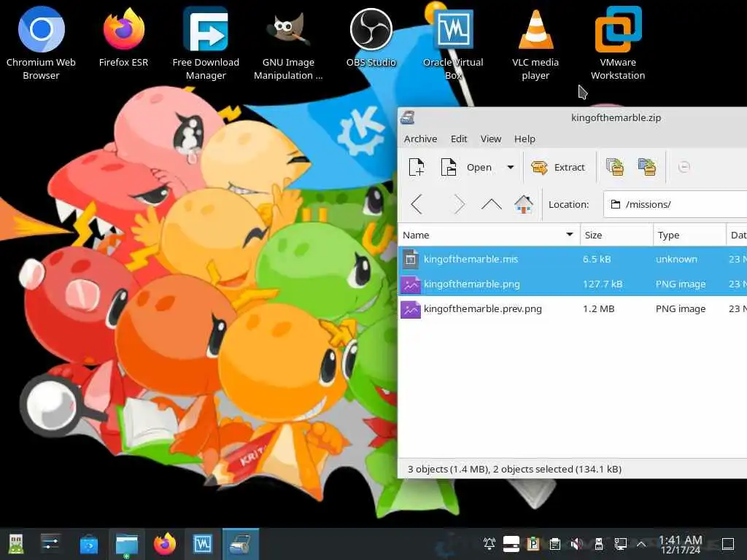
Task: Click the 127.7 kB size cell
Action: pos(603,284)
